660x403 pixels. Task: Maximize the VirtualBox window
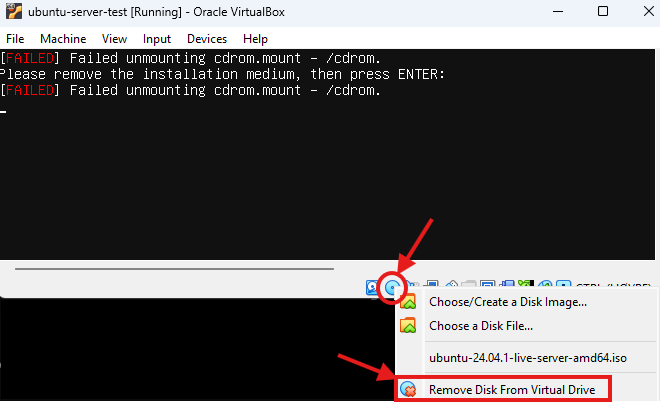(603, 11)
